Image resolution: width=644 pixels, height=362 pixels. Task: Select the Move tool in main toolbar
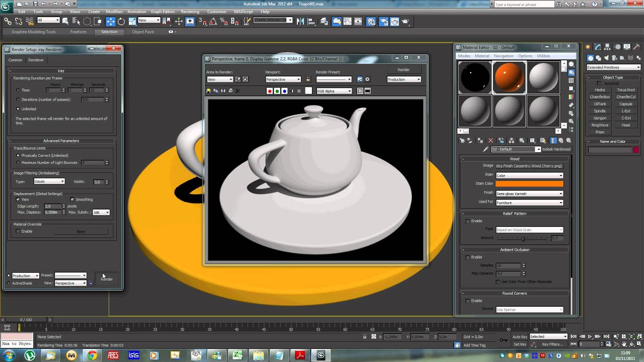(x=111, y=21)
